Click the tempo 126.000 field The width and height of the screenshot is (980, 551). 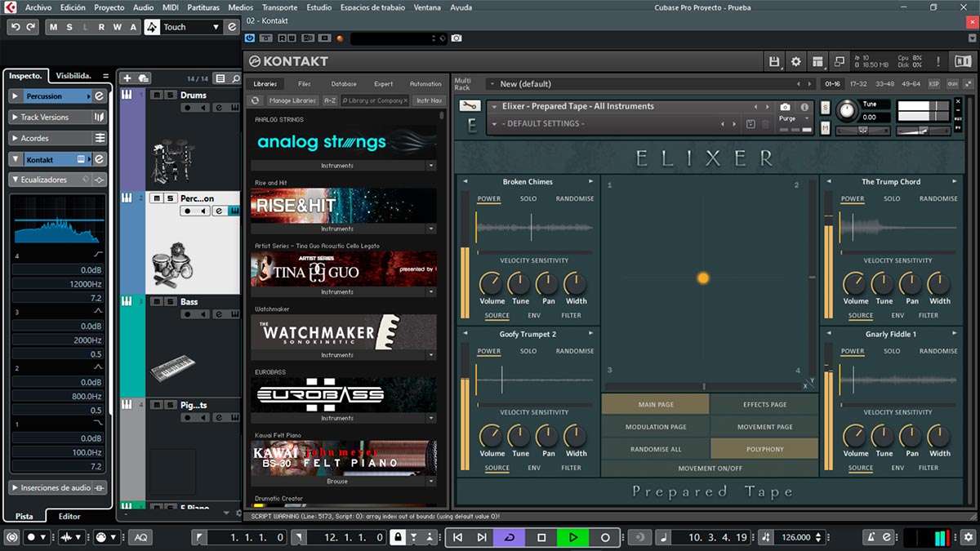point(797,537)
